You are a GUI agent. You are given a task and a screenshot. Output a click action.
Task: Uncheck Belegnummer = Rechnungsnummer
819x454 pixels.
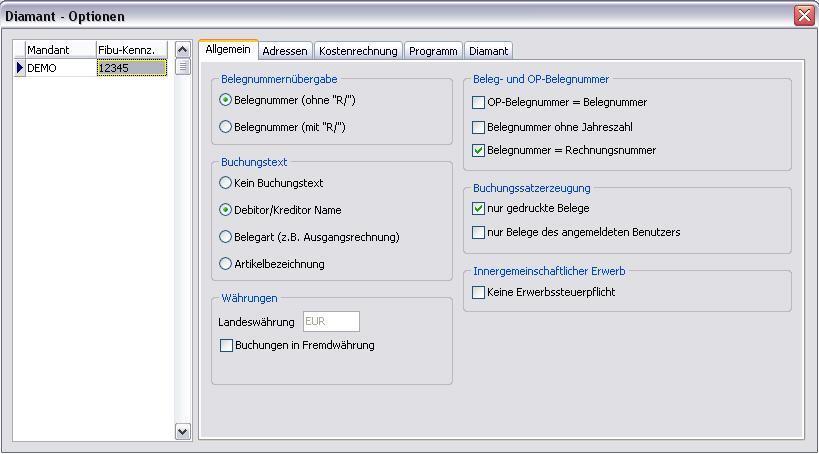pyautogui.click(x=478, y=150)
